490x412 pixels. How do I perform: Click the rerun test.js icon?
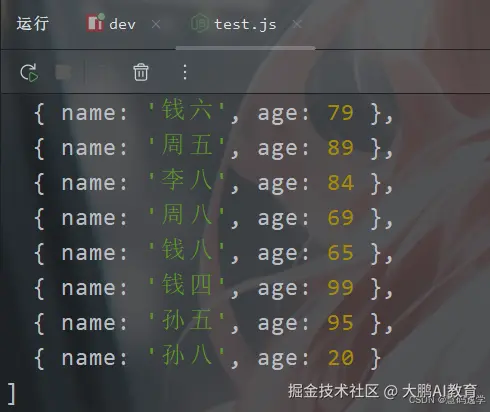(x=29, y=73)
